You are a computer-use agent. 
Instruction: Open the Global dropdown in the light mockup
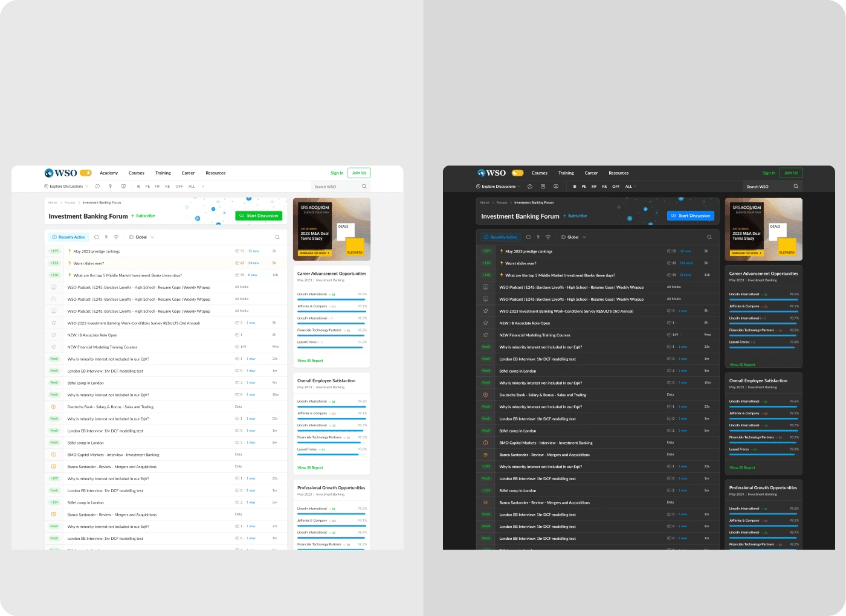141,237
